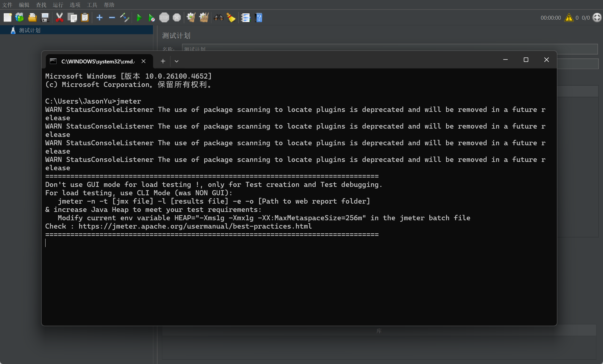This screenshot has width=603, height=364.
Task: Click the Clear All results icon
Action: [x=204, y=18]
